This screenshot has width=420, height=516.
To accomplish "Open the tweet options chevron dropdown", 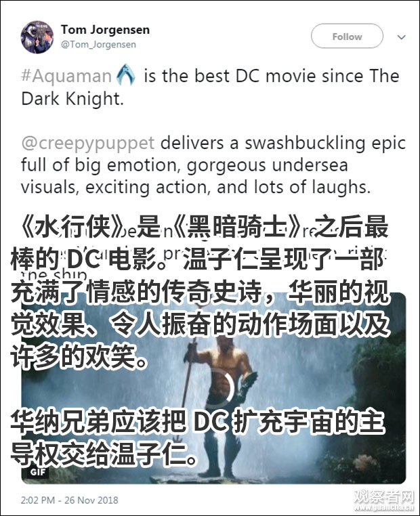I will click(x=401, y=37).
